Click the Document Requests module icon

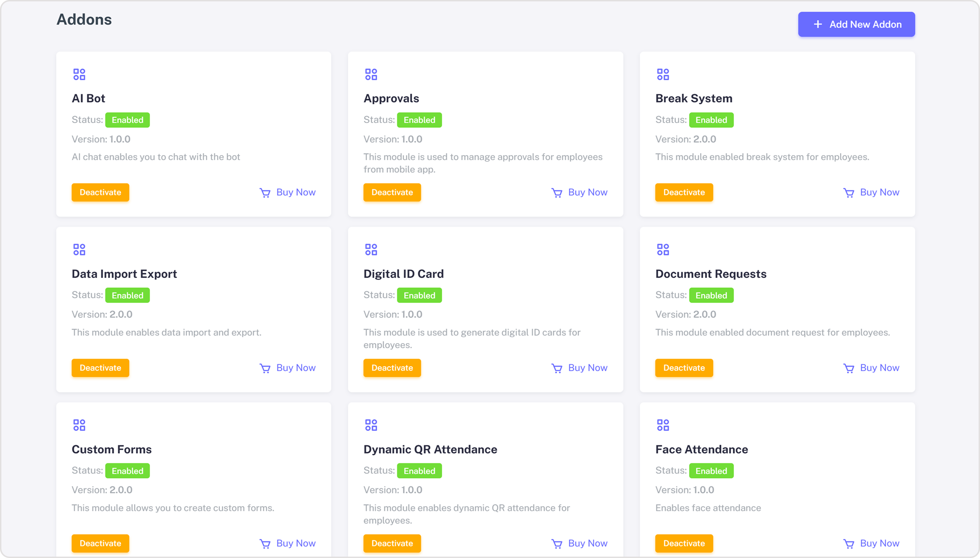(663, 250)
